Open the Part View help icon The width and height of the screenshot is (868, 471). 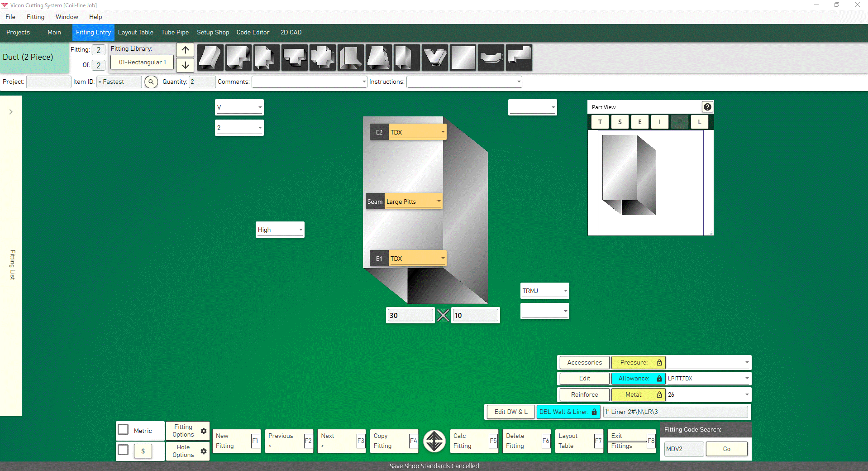(x=707, y=107)
